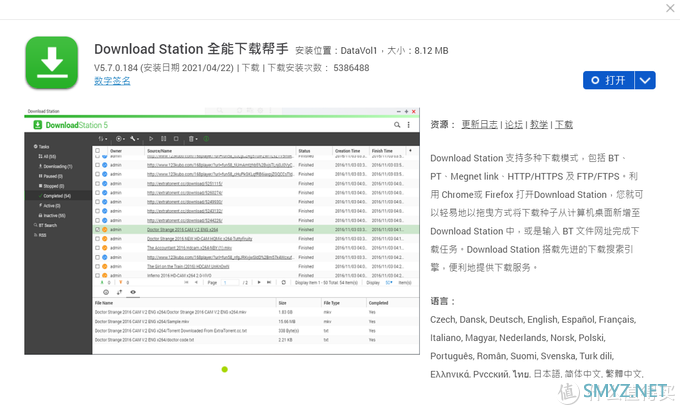Viewport: 680px width, 410px height.
Task: Click the "语言：" heading
Action: tap(443, 301)
